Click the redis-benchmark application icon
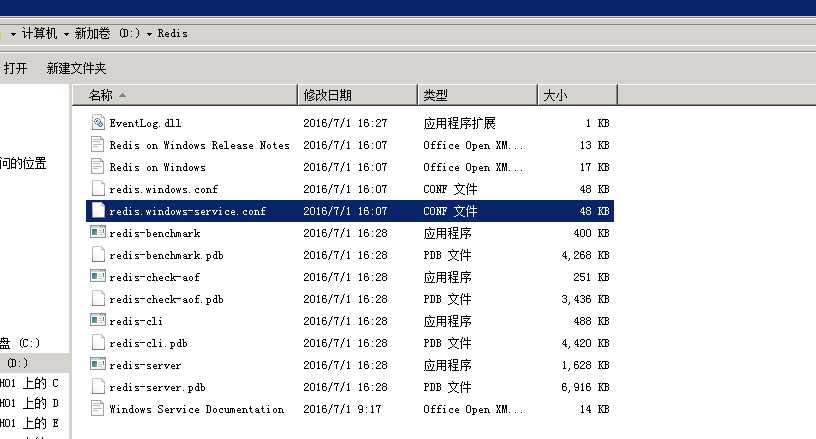This screenshot has width=816, height=439. tap(98, 232)
